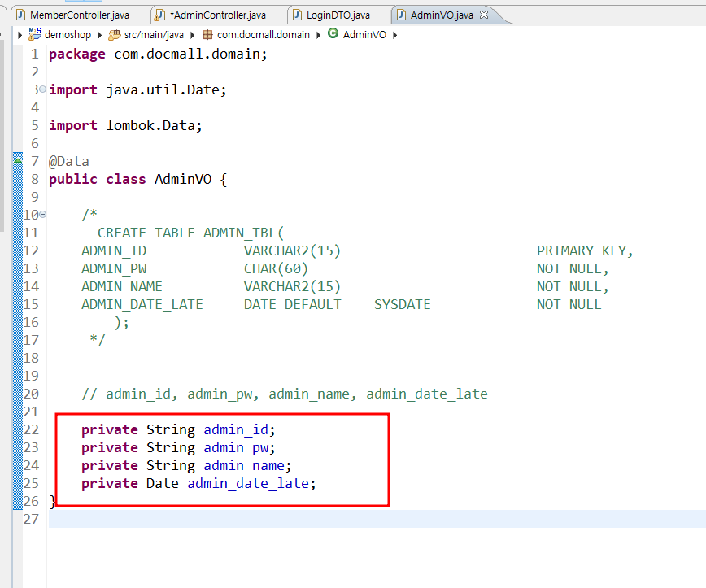Click LoginDTO.java file icon
Image resolution: width=706 pixels, height=588 pixels.
coord(297,15)
